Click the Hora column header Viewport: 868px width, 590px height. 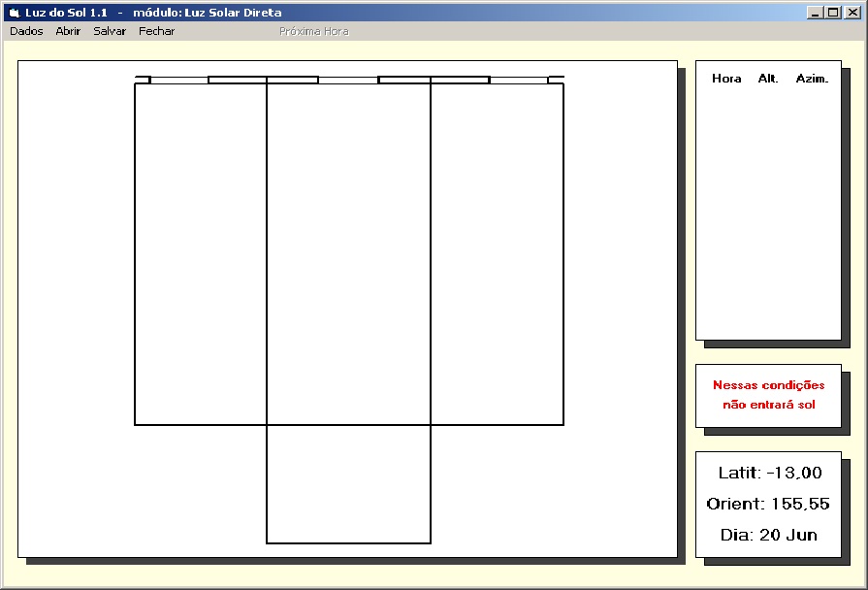[x=726, y=78]
